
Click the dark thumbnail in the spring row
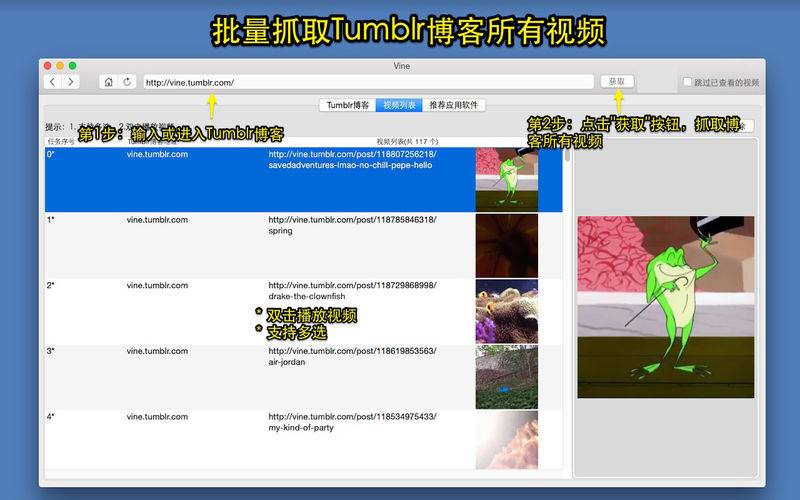point(507,245)
